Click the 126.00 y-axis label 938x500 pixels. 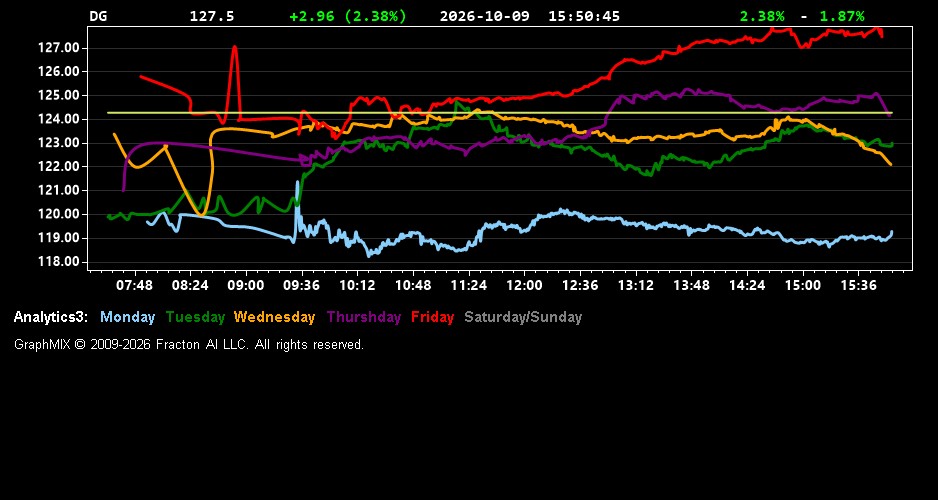[58, 71]
